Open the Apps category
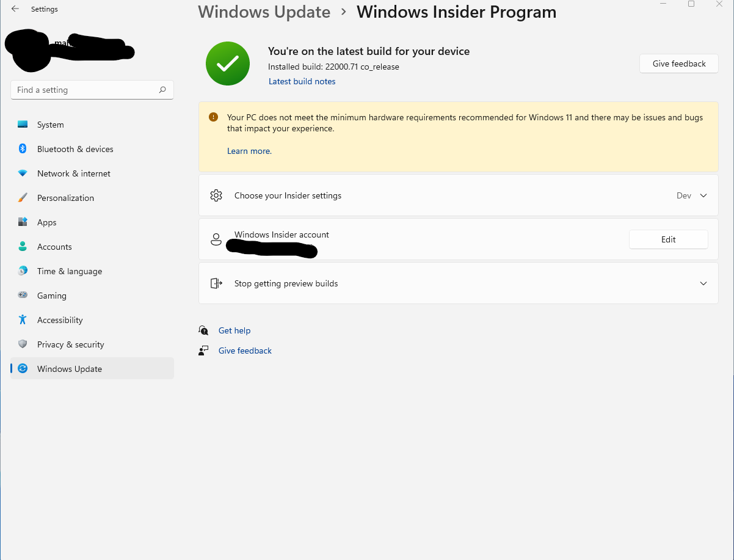This screenshot has height=560, width=734. pyautogui.click(x=92, y=222)
